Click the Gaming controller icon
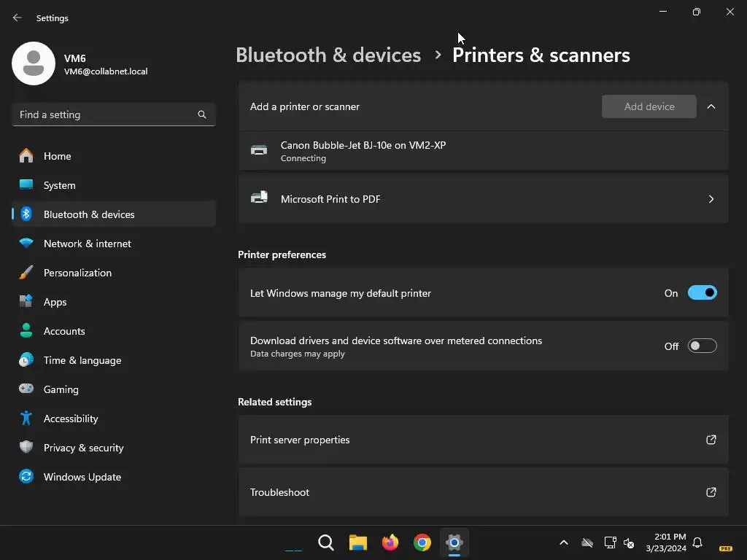 26,389
